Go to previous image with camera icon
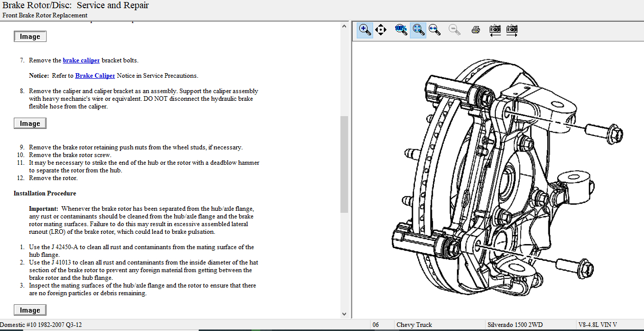The image size is (644, 331). click(x=495, y=30)
